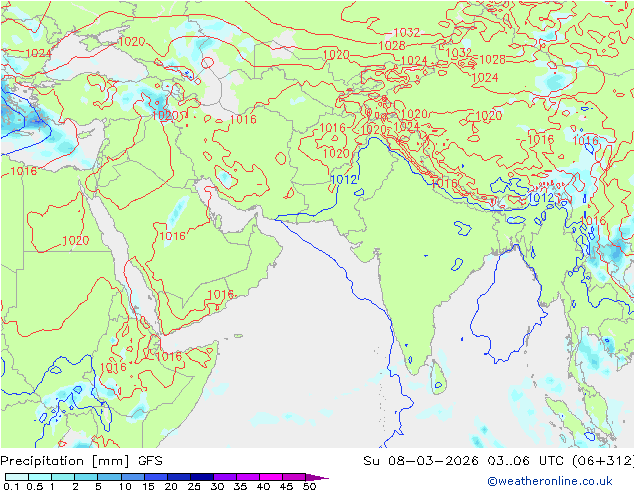Pick the violet legend swatch for 30–35 mm
Image resolution: width=634 pixels, height=490 pixels.
pyautogui.click(x=224, y=477)
